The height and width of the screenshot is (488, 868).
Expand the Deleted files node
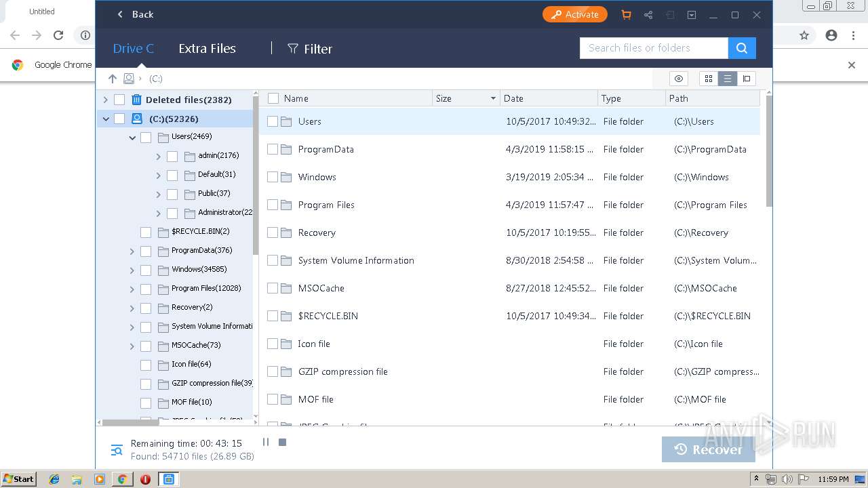coord(105,100)
